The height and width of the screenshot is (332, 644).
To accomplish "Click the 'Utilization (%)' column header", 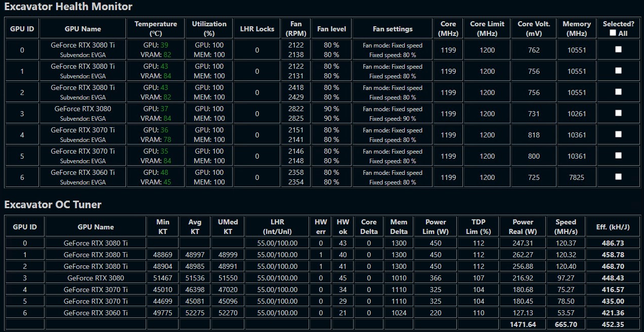I will [209, 29].
